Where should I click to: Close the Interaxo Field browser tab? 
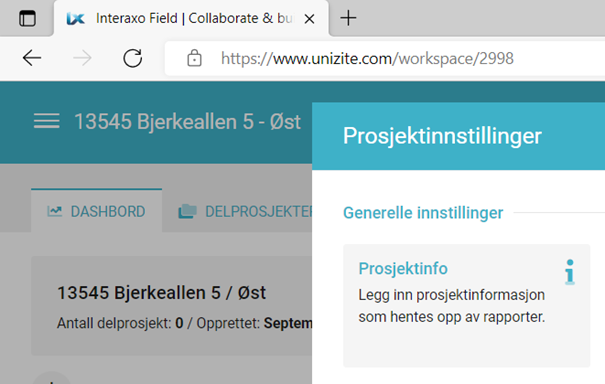[309, 19]
